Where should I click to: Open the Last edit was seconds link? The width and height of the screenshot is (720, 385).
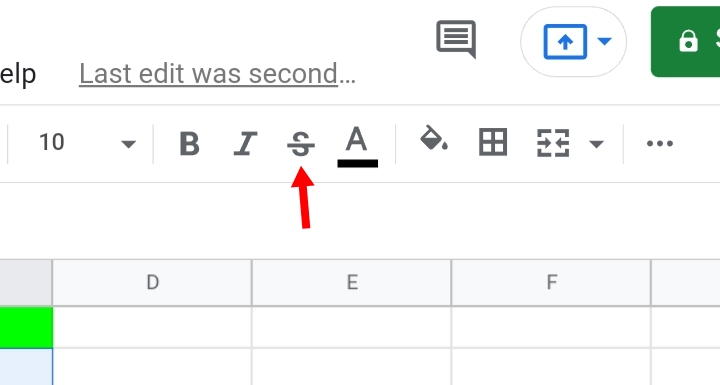[x=217, y=74]
